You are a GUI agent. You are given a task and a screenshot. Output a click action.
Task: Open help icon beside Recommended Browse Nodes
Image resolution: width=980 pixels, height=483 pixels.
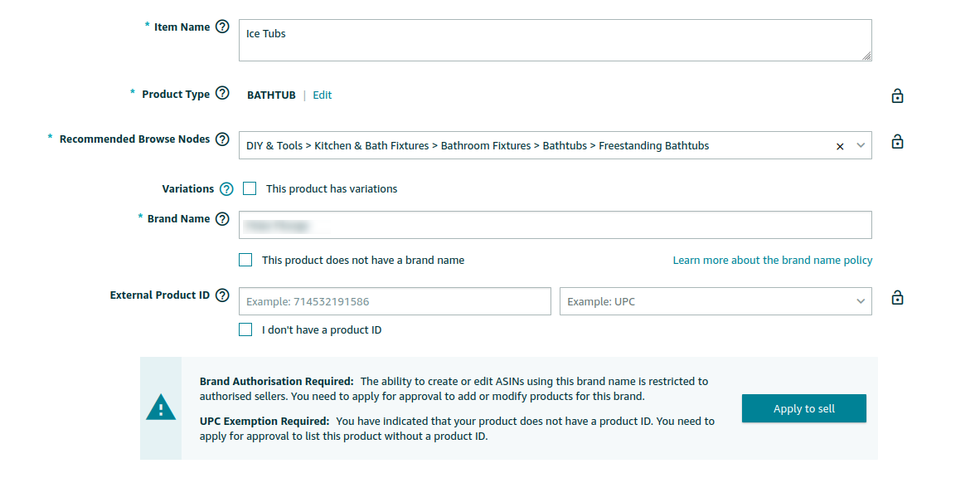[x=222, y=139]
